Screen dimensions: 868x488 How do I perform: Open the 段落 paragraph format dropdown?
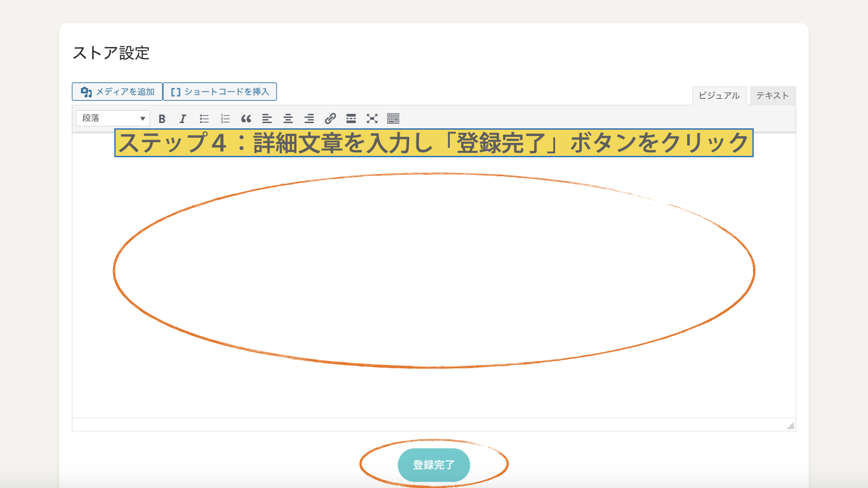[113, 118]
